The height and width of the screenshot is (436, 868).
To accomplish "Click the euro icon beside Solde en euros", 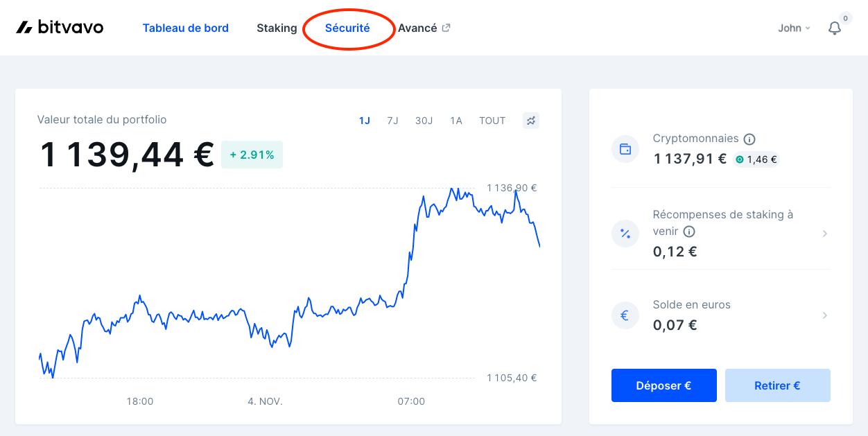I will 625,315.
